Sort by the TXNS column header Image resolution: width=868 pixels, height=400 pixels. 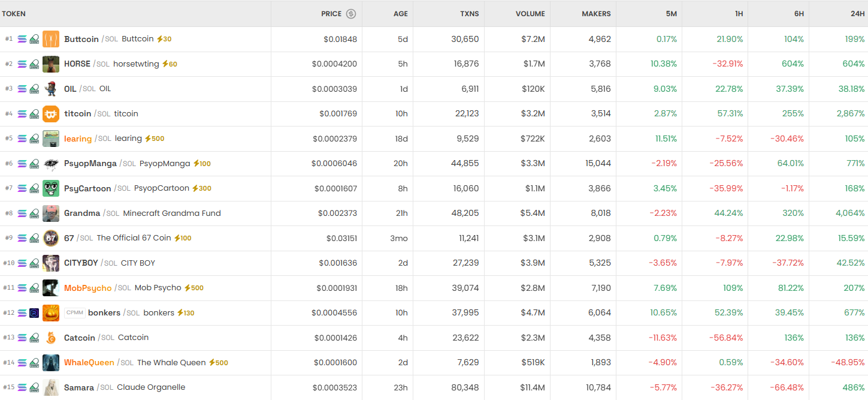[469, 14]
